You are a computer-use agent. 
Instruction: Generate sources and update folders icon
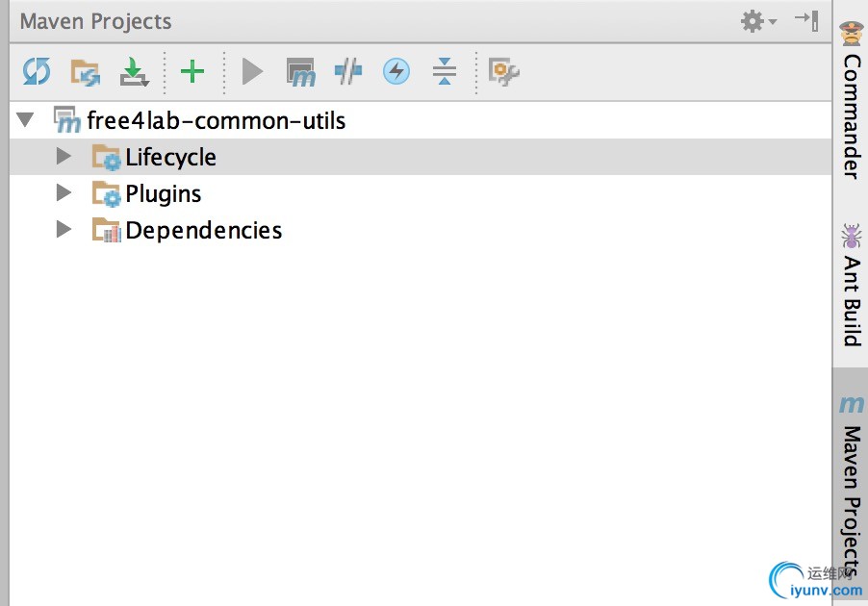tap(86, 72)
